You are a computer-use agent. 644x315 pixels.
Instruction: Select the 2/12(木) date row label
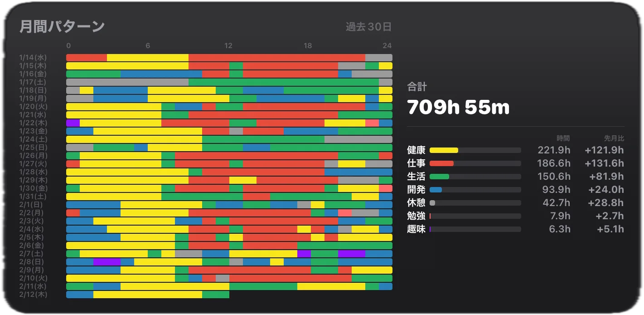tap(33, 295)
